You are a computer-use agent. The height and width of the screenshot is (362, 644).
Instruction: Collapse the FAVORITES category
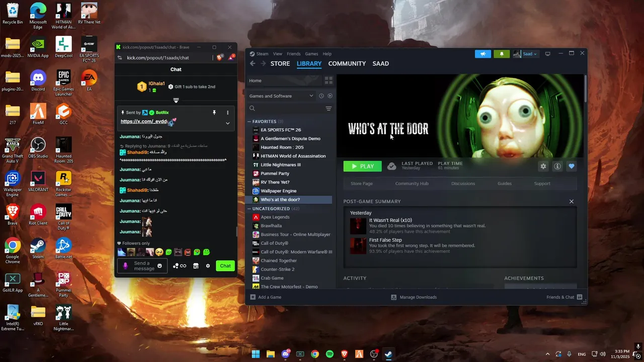(249, 122)
